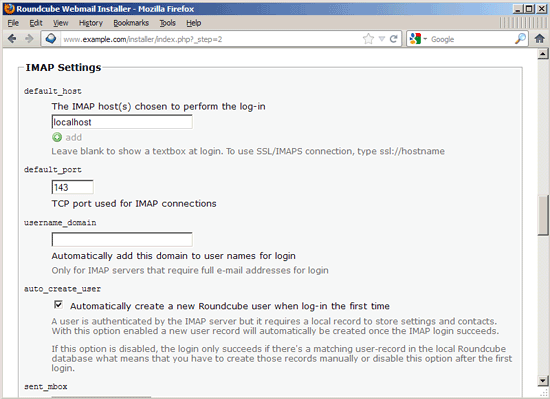Open the URL history dropdown arrow
550x399 pixels.
click(x=382, y=39)
